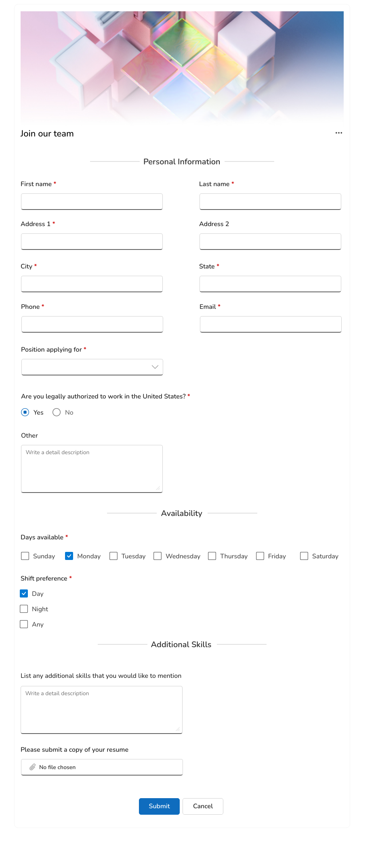This screenshot has width=376, height=868.
Task: Click the Cancel button
Action: 202,806
